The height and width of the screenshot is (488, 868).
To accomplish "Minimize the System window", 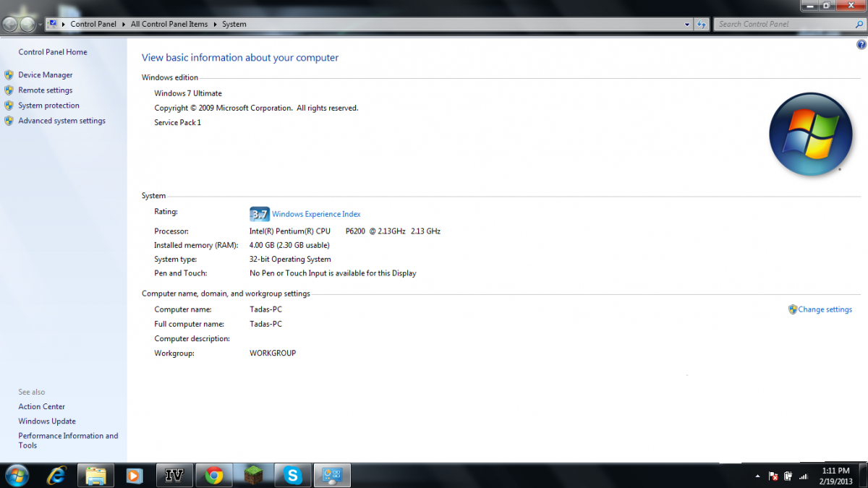I will pyautogui.click(x=809, y=6).
